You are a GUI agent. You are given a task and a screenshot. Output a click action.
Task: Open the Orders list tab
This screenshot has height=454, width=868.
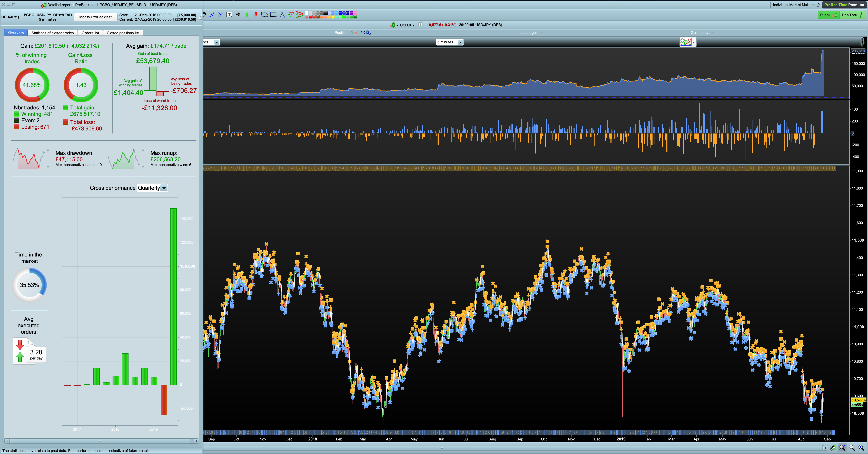tap(90, 33)
